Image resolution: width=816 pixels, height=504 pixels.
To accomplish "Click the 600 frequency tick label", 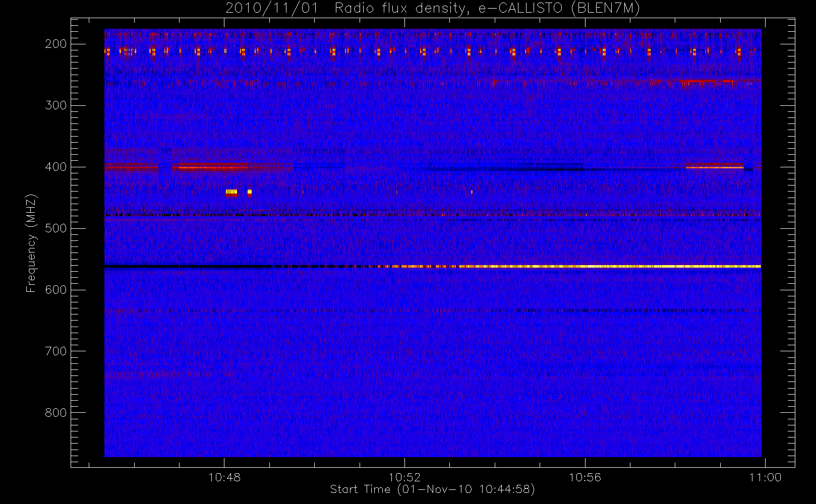I will tap(56, 290).
